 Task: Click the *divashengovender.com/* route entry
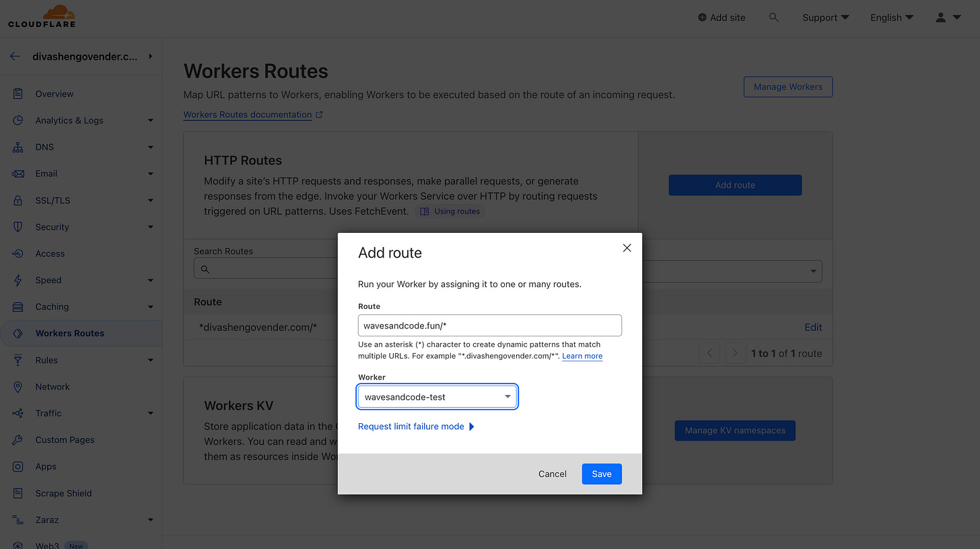coord(258,327)
